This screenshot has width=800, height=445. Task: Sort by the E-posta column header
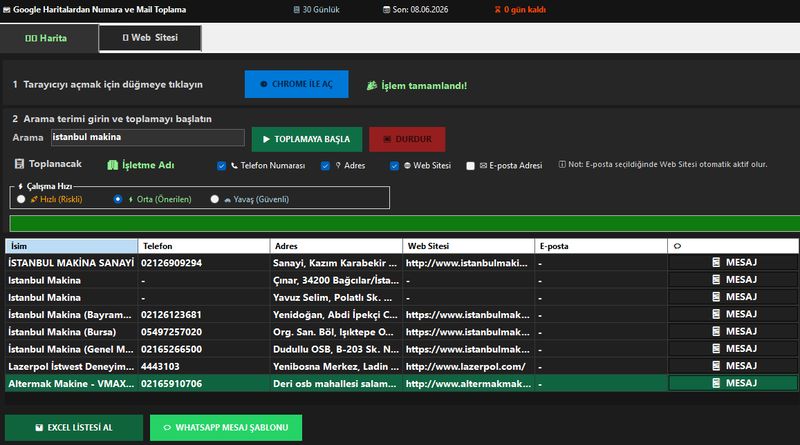tap(601, 246)
